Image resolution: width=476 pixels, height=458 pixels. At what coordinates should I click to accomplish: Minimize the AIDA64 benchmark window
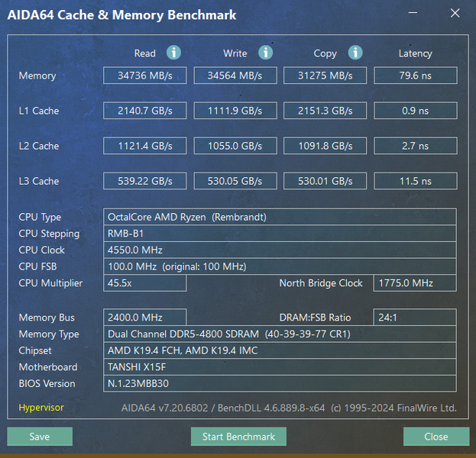[x=413, y=13]
